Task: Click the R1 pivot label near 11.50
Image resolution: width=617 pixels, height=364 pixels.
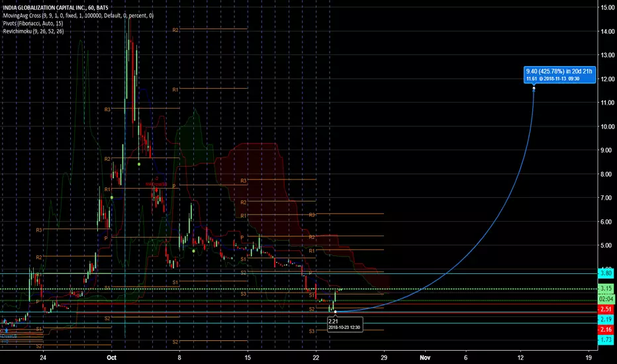Action: point(175,90)
